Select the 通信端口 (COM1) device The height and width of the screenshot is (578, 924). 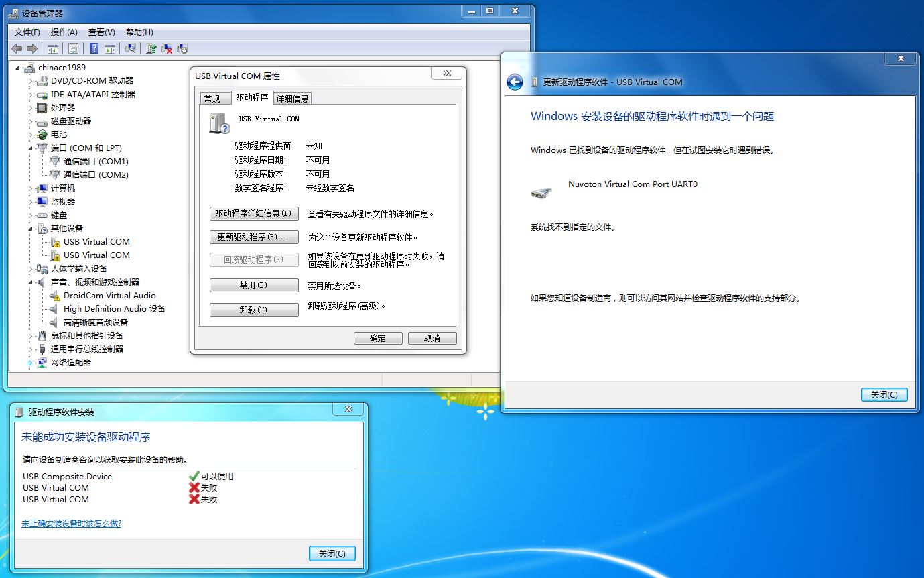click(96, 161)
